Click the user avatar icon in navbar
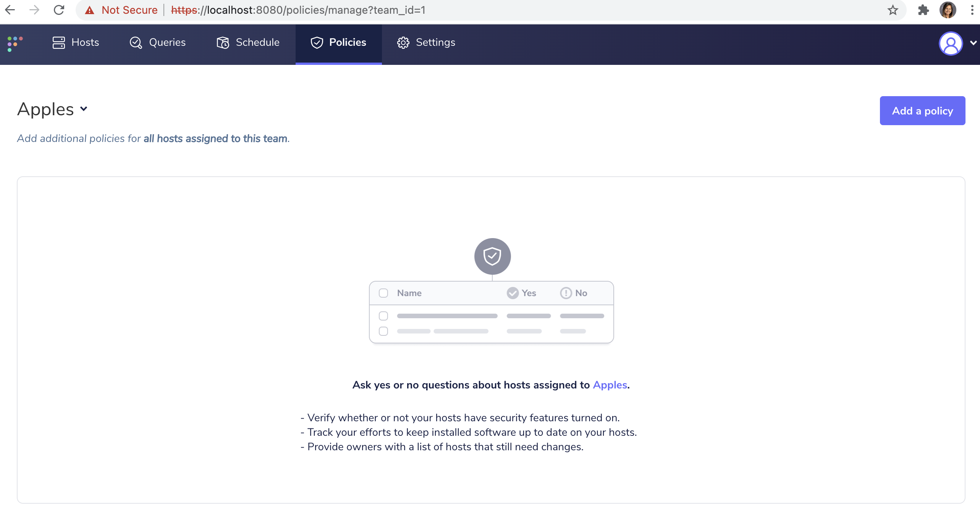The height and width of the screenshot is (522, 980). click(x=951, y=43)
